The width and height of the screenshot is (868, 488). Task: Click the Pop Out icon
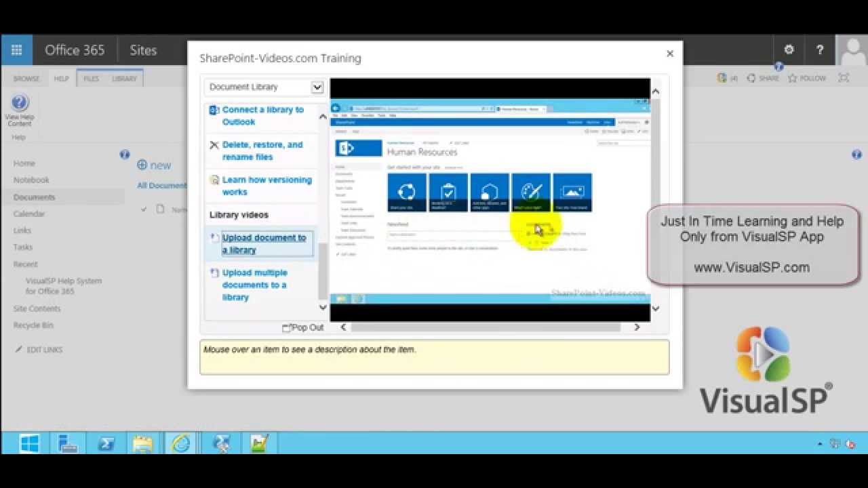coord(287,327)
